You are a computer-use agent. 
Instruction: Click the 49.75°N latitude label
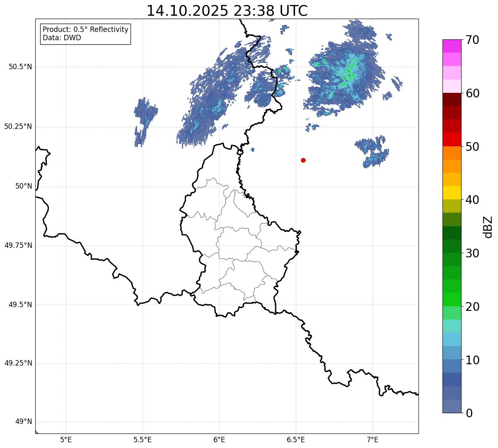click(18, 246)
